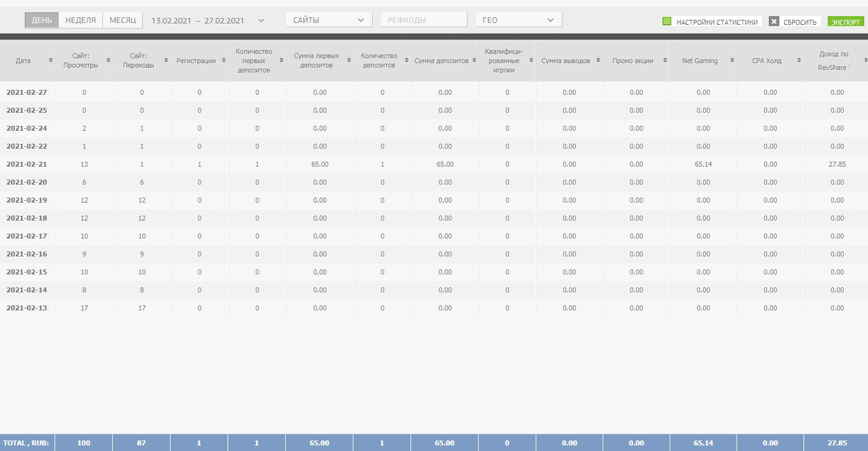Click the Промо акции header label

[632, 61]
